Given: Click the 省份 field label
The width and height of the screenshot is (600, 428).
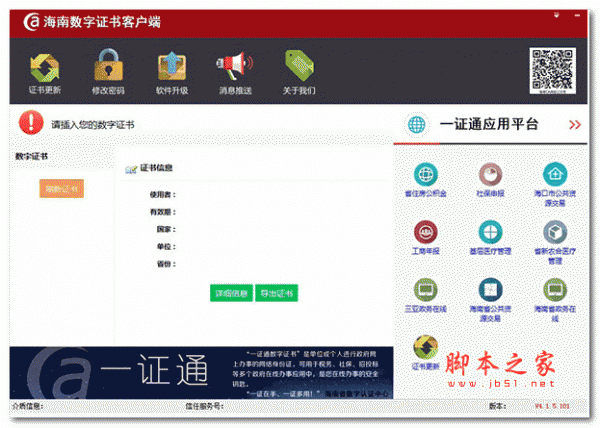Looking at the screenshot, I should tap(166, 264).
